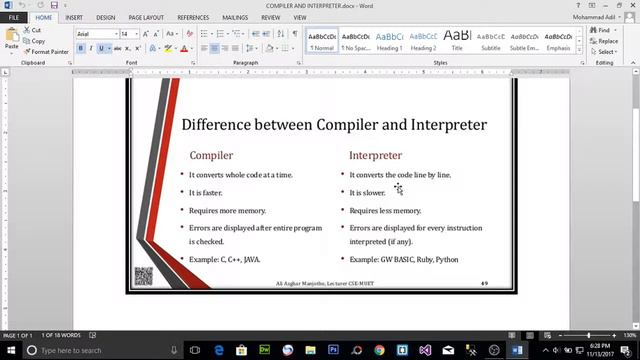
Task: Apply the text highlight color
Action: pyautogui.click(x=168, y=49)
